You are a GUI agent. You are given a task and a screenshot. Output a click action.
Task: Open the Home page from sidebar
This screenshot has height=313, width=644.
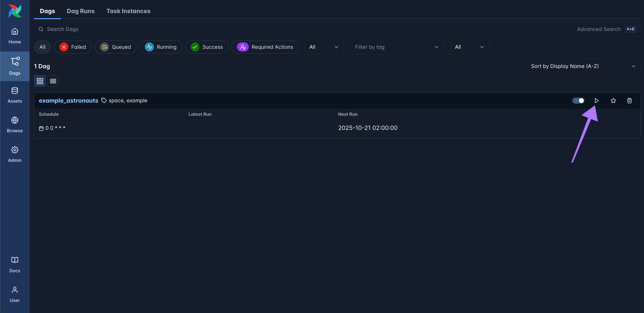pos(15,36)
